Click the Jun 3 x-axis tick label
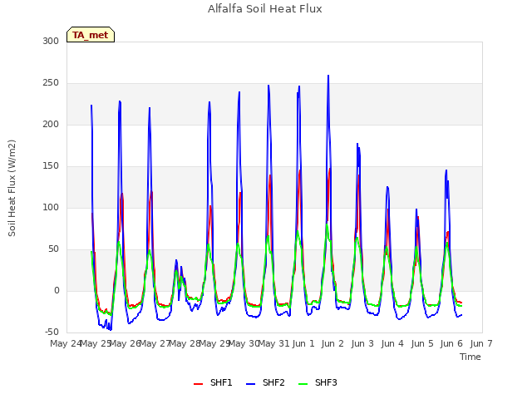This screenshot has height=399, width=532. tap(362, 343)
